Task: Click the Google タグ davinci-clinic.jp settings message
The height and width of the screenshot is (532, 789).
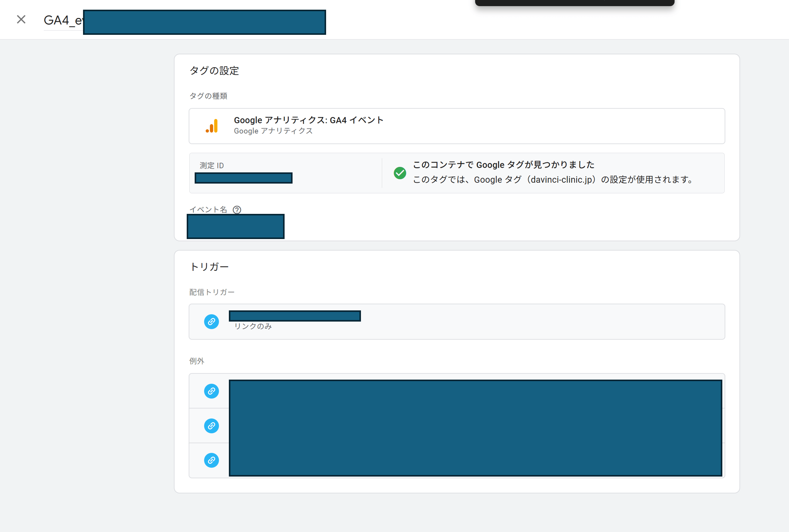Action: click(553, 180)
